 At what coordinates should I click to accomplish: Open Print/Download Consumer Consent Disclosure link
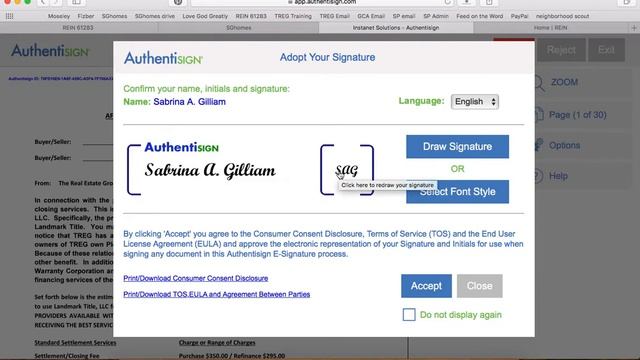[x=196, y=278]
